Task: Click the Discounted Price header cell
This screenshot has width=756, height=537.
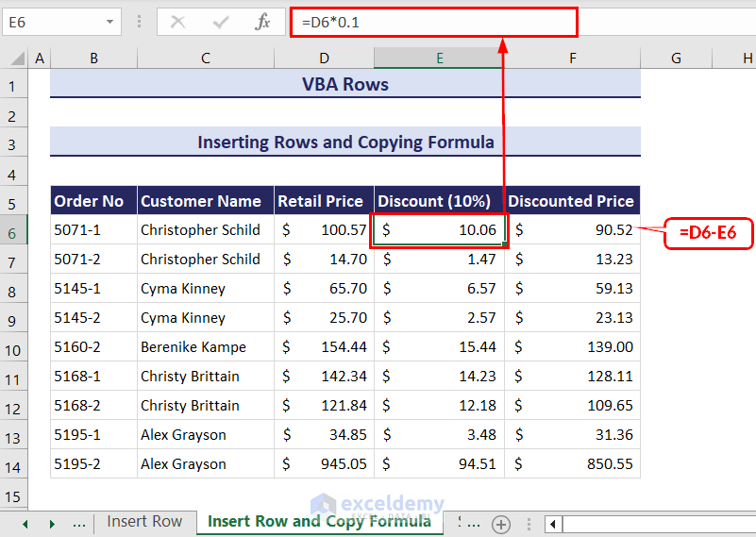Action: 572,200
